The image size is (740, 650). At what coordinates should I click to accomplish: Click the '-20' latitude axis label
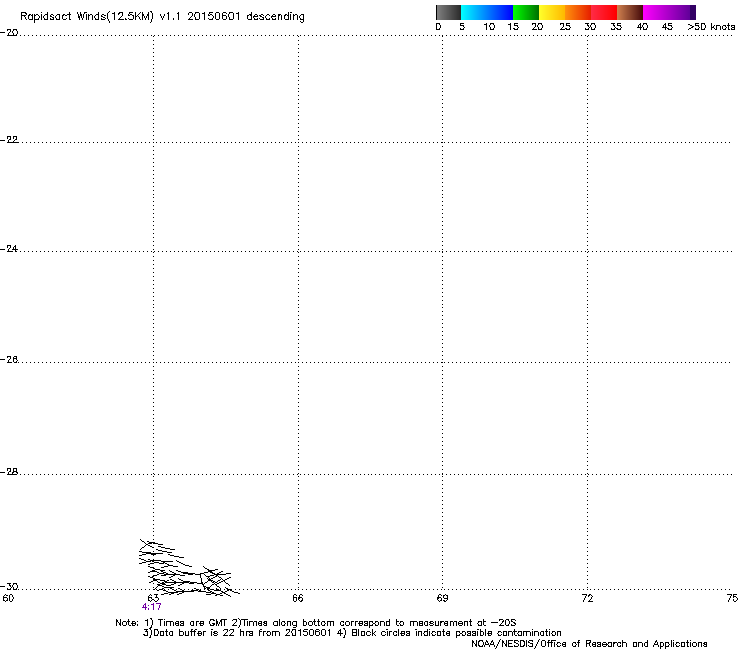click(9, 33)
